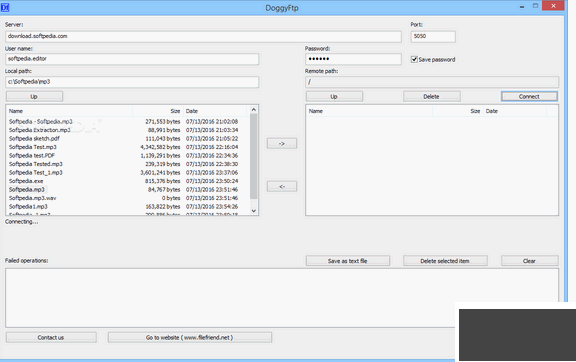Click Save as text file button
This screenshot has height=362, width=576.
pos(348,261)
